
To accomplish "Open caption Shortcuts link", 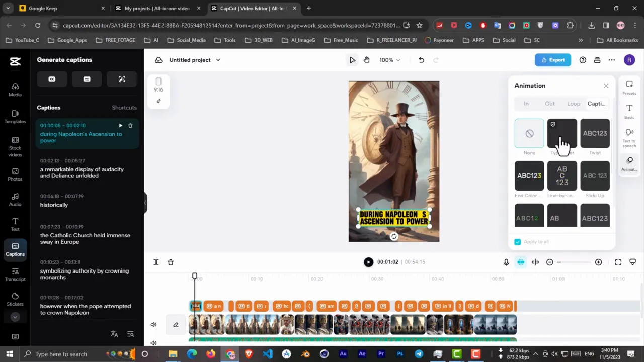I will tap(124, 108).
